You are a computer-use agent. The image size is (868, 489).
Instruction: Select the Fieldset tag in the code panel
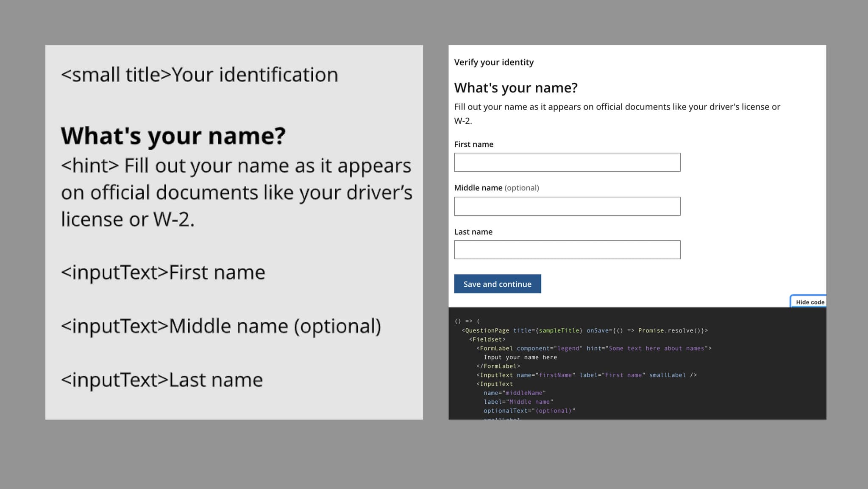[487, 339]
